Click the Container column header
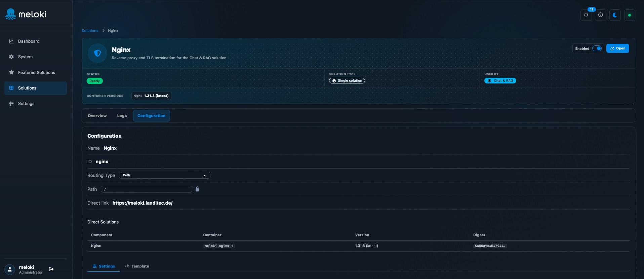 [x=212, y=235]
